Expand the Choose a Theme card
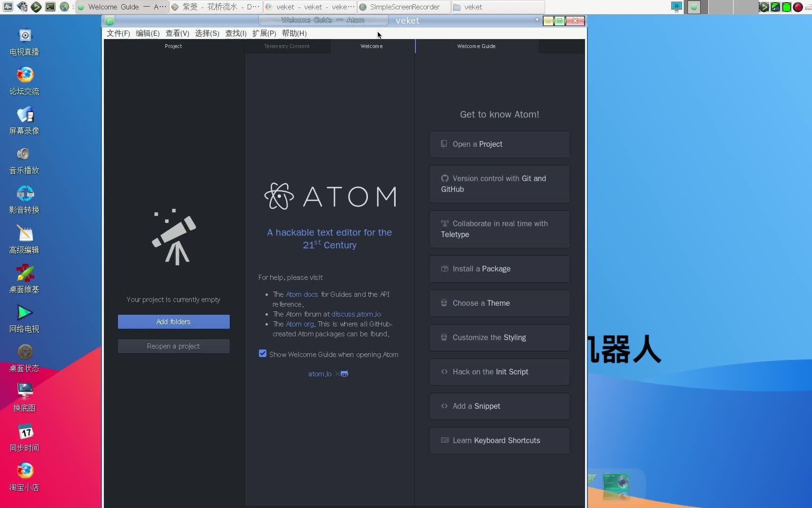This screenshot has height=508, width=812. coord(500,303)
